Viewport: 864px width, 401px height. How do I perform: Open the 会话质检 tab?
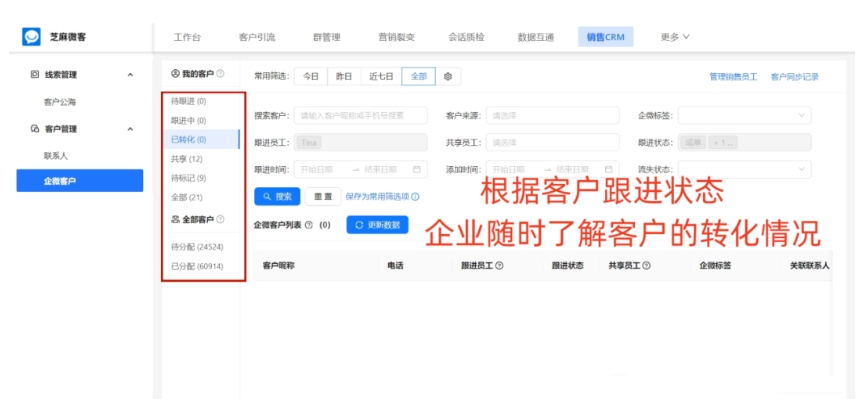[x=466, y=37]
